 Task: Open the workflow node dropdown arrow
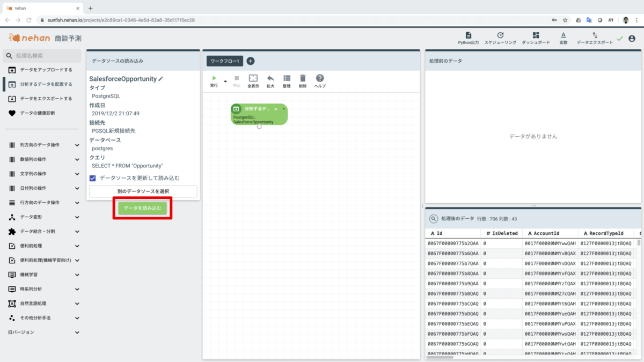pyautogui.click(x=283, y=109)
